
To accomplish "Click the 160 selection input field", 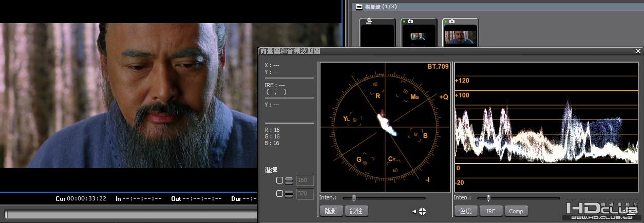I will (305, 180).
